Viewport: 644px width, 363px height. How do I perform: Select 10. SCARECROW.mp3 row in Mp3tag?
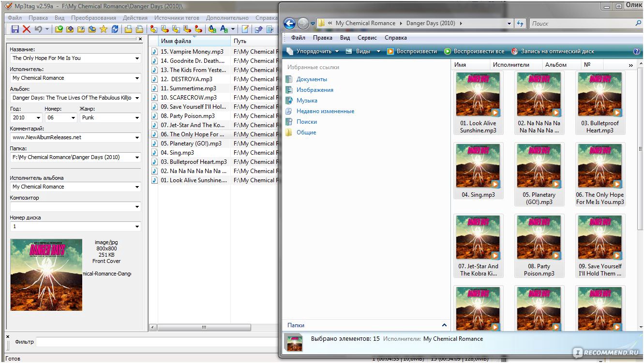coord(189,98)
